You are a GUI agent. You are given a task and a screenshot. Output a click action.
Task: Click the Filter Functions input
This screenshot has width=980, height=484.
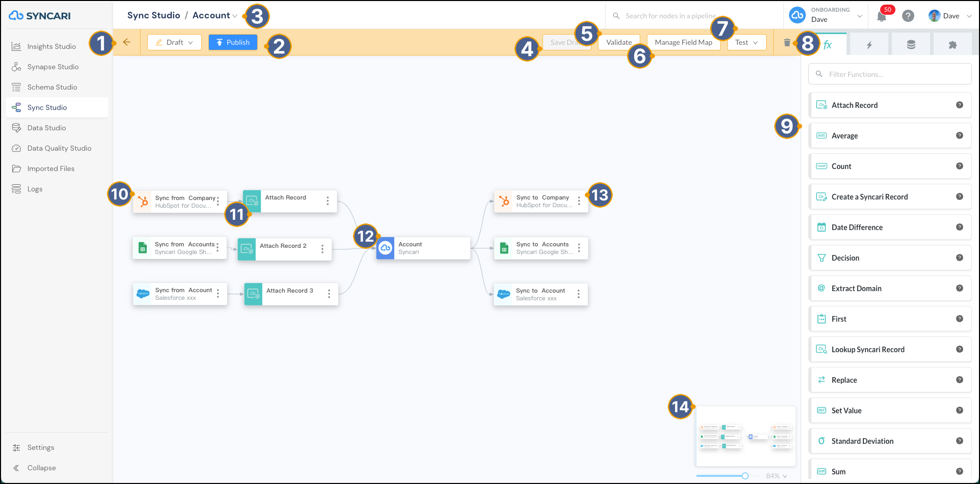coord(890,74)
